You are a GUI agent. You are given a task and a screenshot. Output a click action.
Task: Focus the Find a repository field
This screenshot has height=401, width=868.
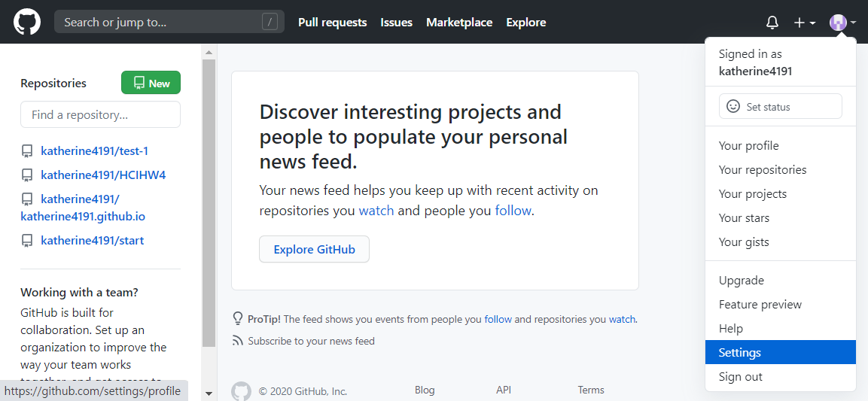click(100, 114)
